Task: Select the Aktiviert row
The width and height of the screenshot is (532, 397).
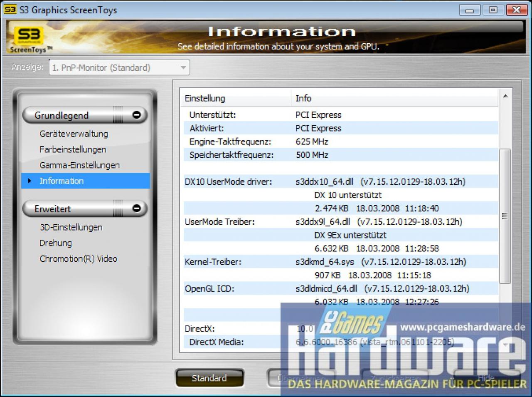Action: point(341,128)
